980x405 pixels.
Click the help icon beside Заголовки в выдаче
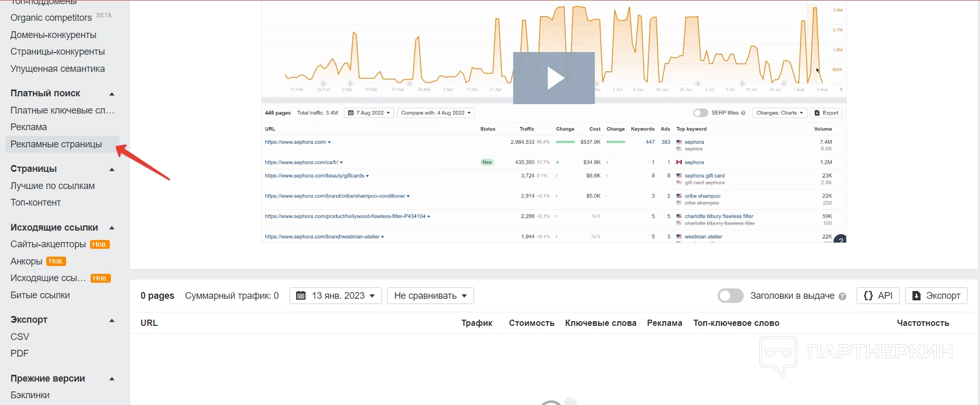pos(842,296)
